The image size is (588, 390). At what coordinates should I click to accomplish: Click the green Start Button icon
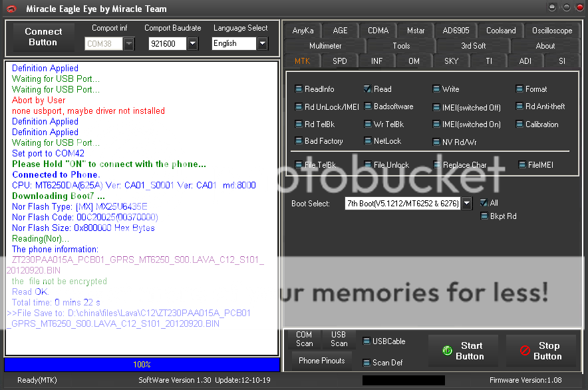(447, 351)
